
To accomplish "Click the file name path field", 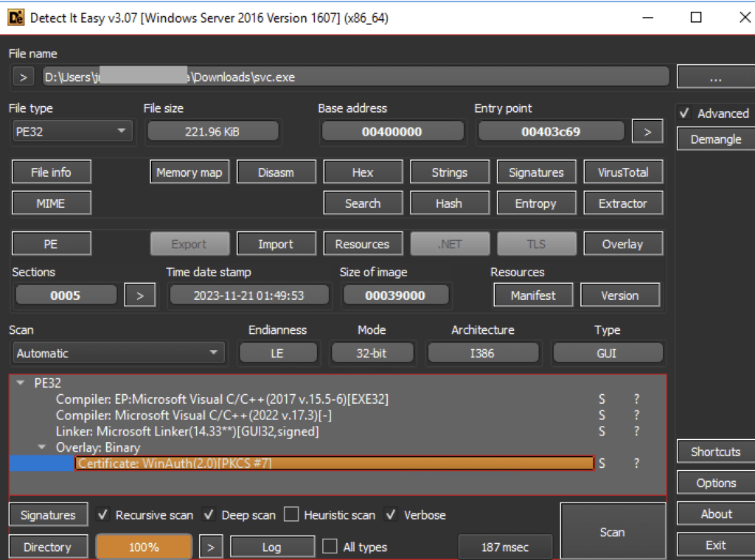I will coord(356,77).
